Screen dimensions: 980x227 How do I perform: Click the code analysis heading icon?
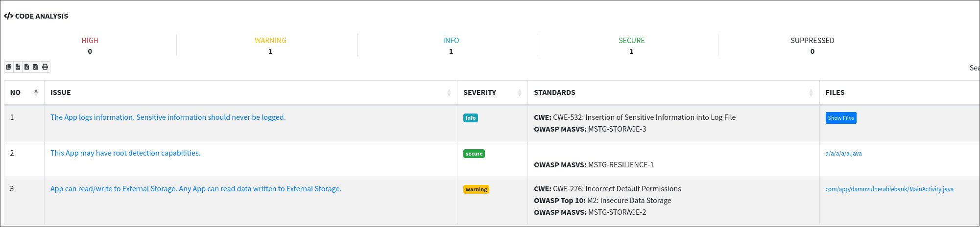8,16
